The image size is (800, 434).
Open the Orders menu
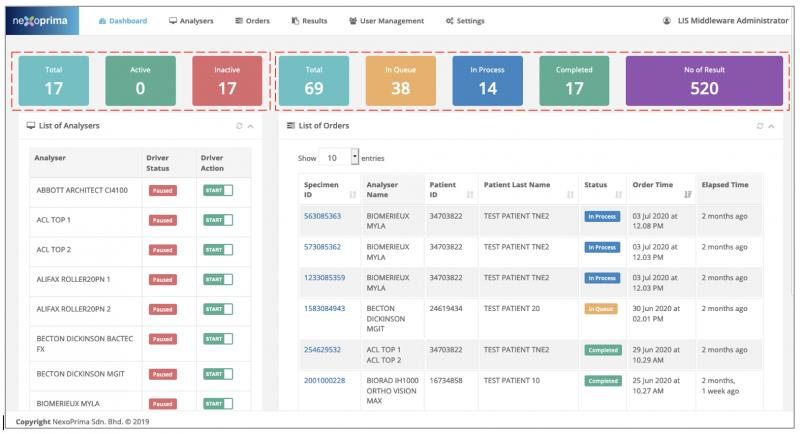coord(253,21)
